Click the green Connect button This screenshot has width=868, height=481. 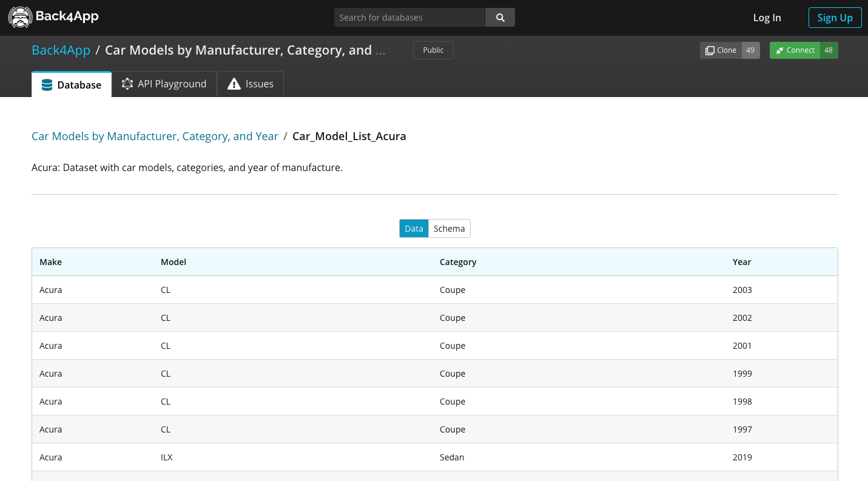pos(795,50)
